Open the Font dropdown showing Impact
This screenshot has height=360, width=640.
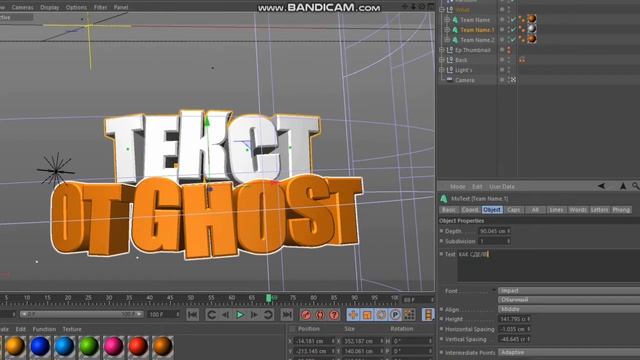[x=569, y=291]
